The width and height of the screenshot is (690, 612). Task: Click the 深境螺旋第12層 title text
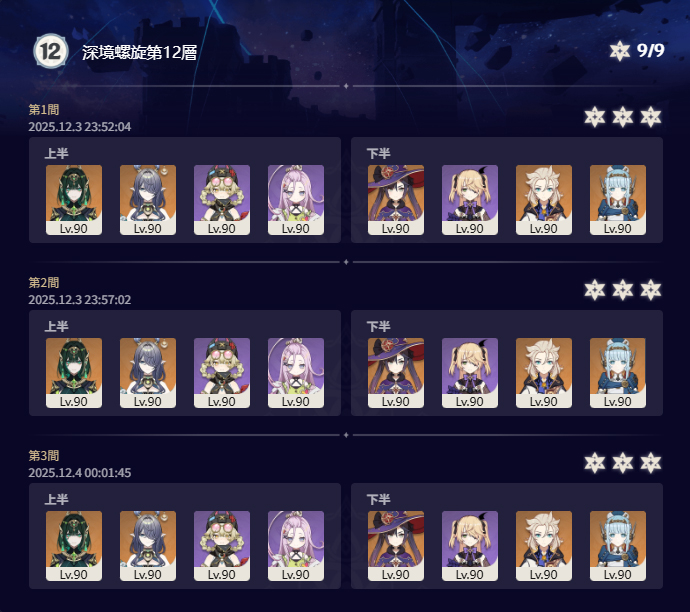pos(139,52)
